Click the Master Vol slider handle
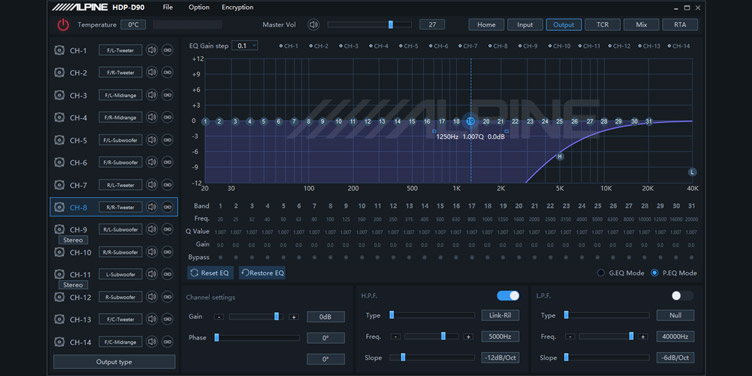The image size is (752, 376). click(391, 24)
